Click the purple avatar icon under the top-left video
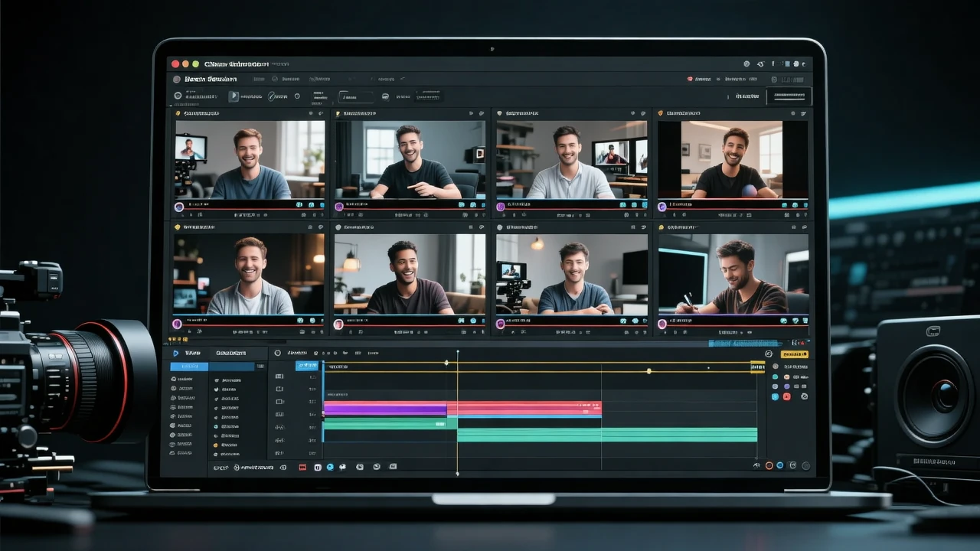The width and height of the screenshot is (980, 551). pyautogui.click(x=179, y=207)
